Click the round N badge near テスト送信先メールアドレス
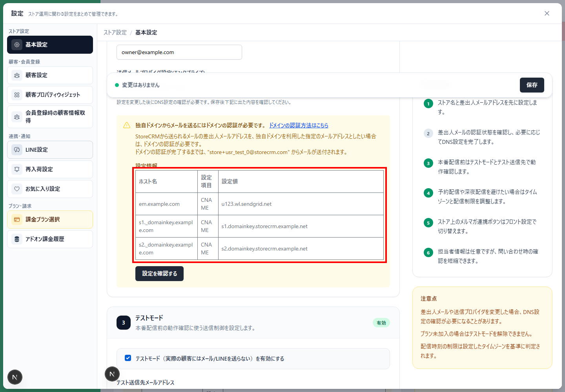Viewport: 565px width, 392px height. 112,374
